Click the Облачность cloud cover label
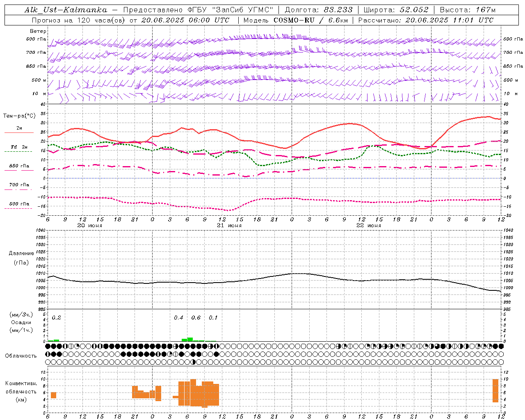525x420 pixels. click(21, 356)
